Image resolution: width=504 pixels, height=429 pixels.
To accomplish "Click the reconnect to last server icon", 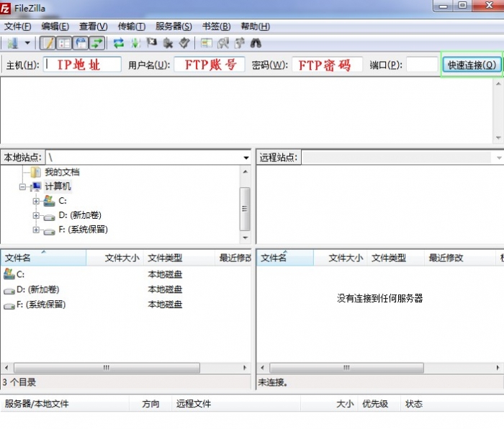I will (184, 43).
